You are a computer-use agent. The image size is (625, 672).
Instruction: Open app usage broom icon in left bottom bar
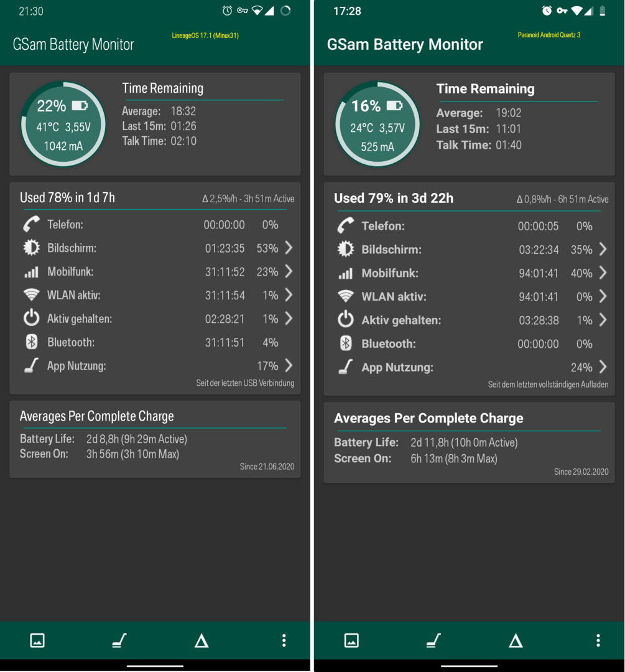click(119, 640)
